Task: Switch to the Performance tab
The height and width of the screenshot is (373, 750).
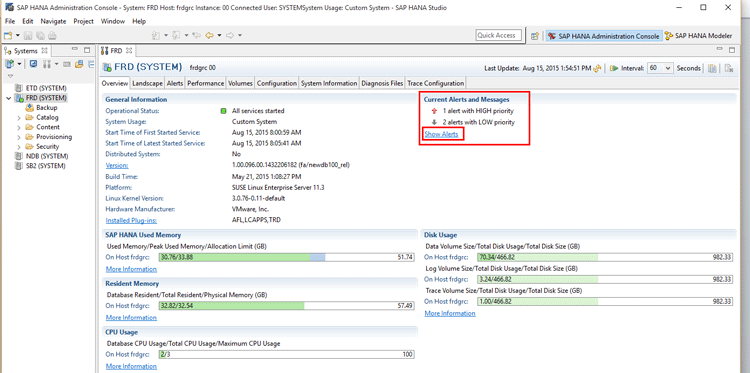Action: point(206,83)
